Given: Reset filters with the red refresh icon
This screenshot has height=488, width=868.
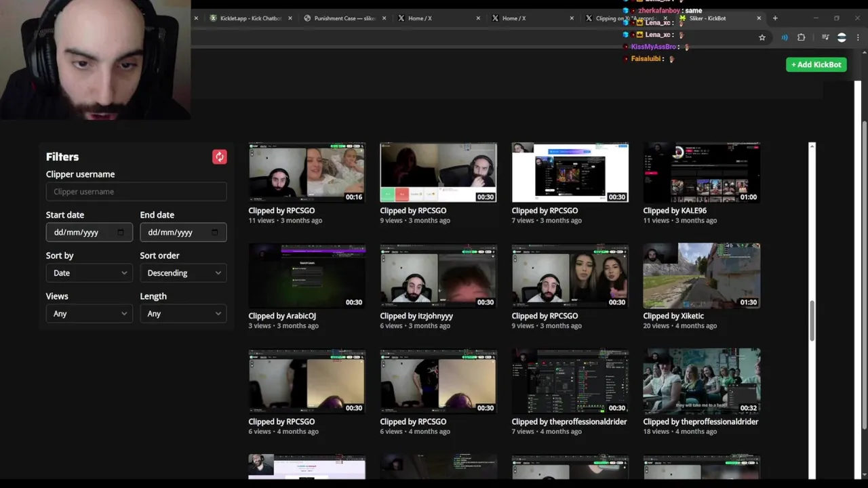Looking at the screenshot, I should pos(219,157).
